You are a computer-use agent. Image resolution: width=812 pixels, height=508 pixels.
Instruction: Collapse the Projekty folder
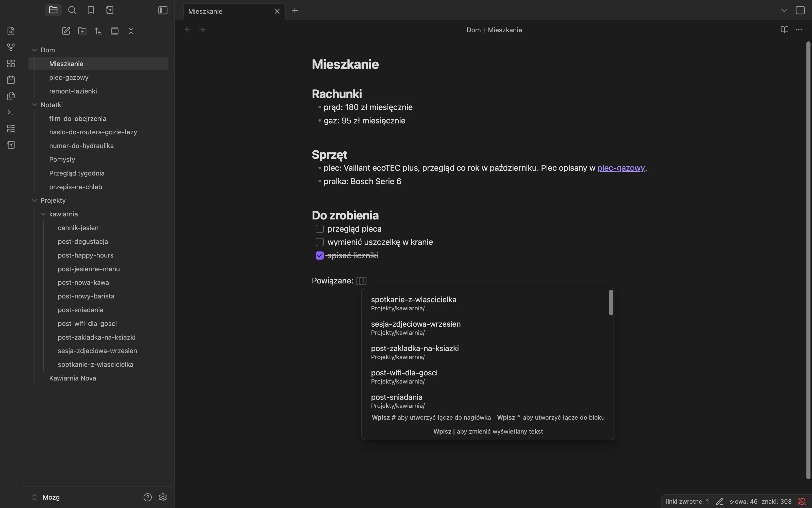[x=34, y=201]
